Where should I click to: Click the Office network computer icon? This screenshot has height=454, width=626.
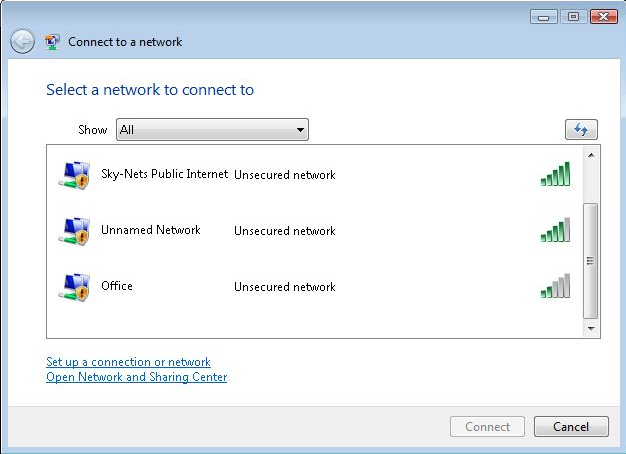point(74,287)
